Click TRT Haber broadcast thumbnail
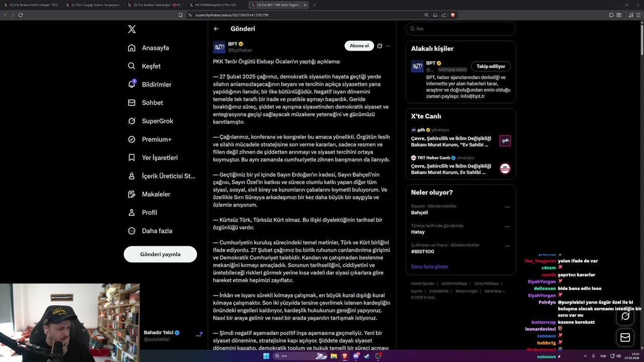This screenshot has height=362, width=644. pyautogui.click(x=505, y=168)
